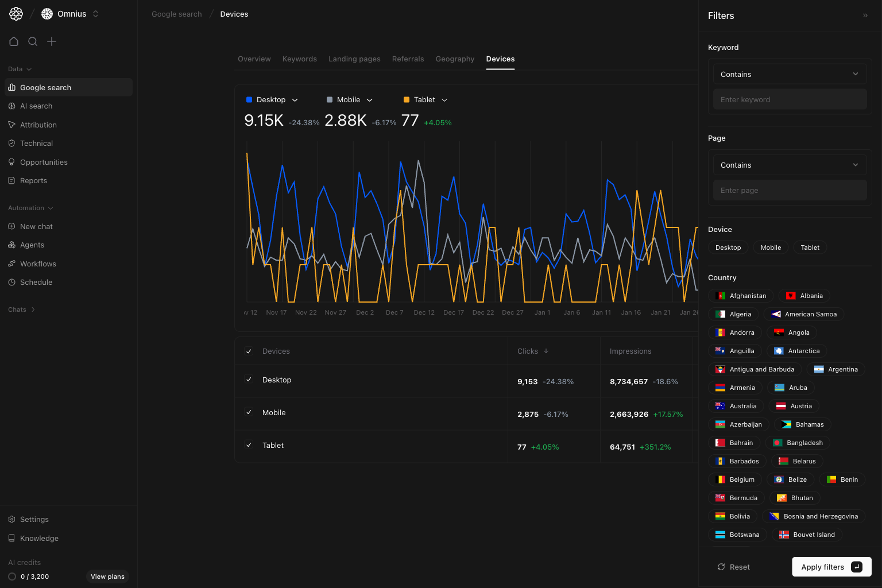The height and width of the screenshot is (588, 882).
Task: Click the plus icon to add new
Action: pyautogui.click(x=52, y=41)
